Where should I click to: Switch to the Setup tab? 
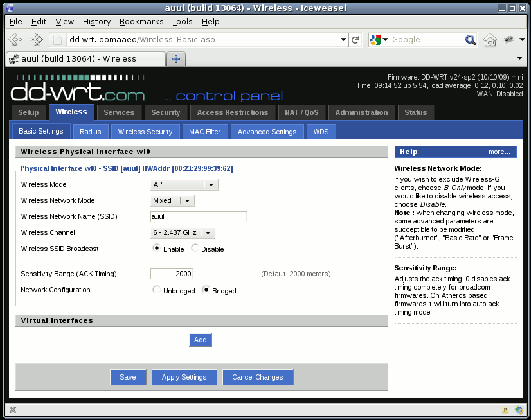tap(28, 112)
